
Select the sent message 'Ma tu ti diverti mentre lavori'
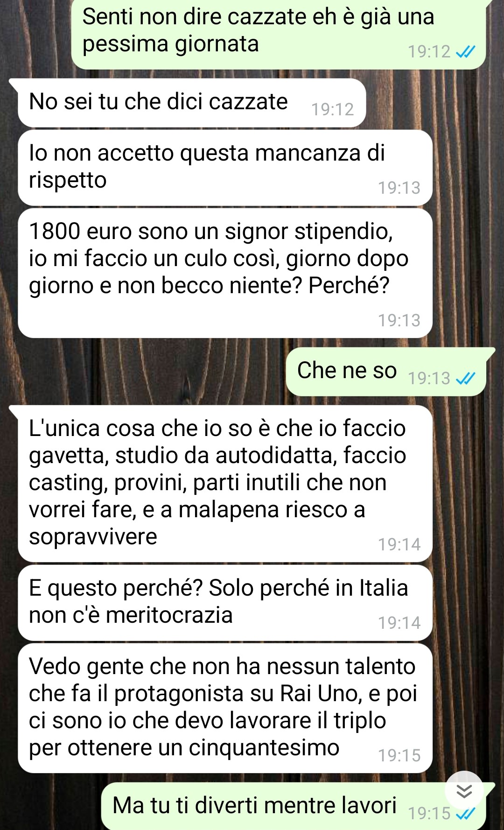point(293,806)
